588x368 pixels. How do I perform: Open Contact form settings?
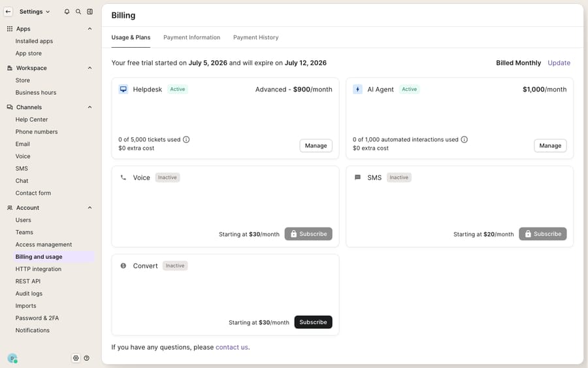[33, 193]
